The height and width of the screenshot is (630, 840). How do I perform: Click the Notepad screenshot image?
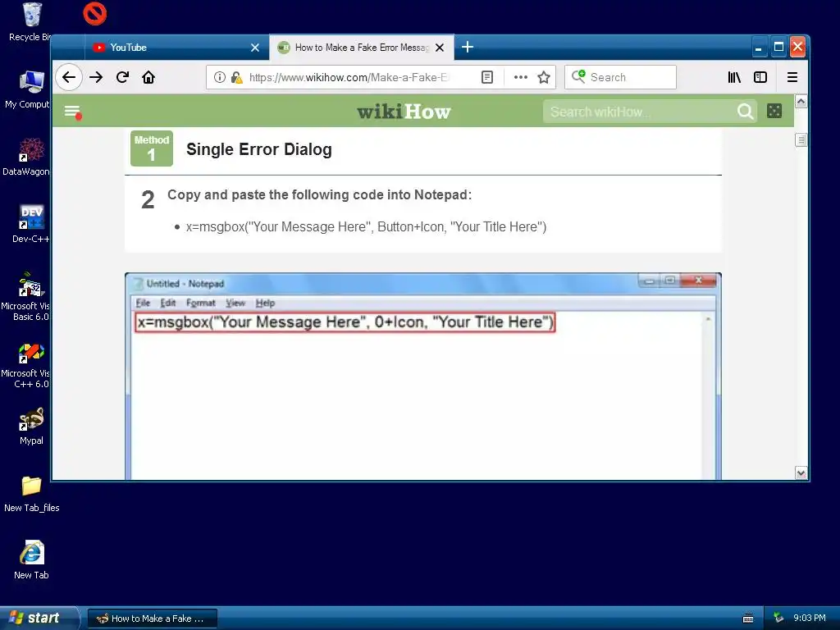tap(423, 376)
